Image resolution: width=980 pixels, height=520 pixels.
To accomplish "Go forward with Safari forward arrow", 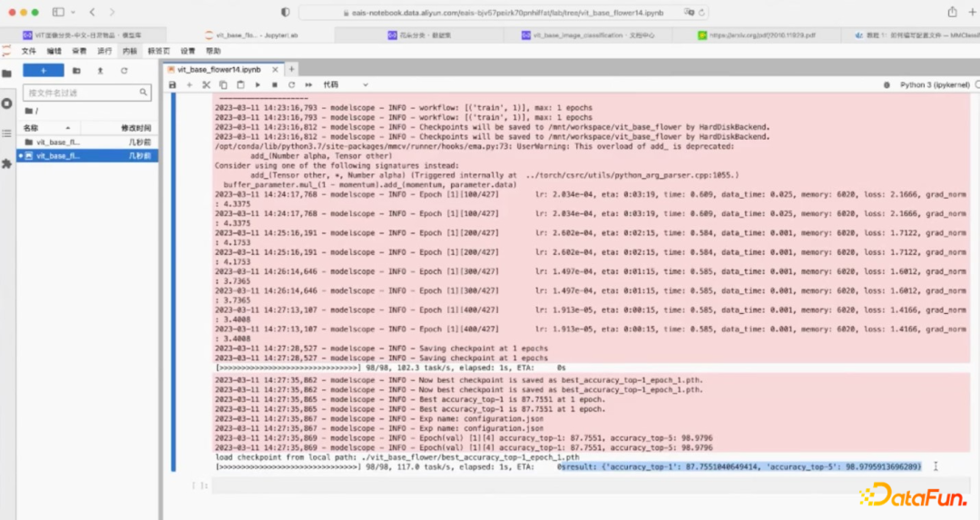I will click(113, 12).
